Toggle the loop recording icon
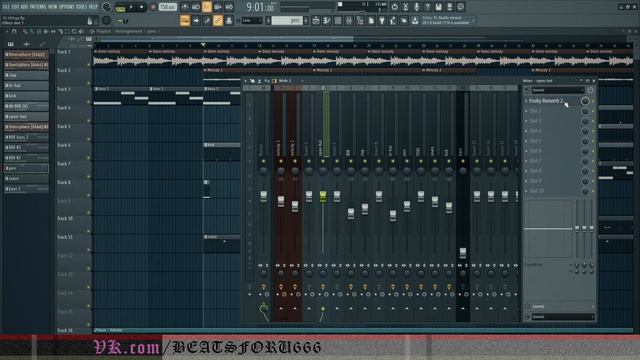Image resolution: width=640 pixels, height=360 pixels. pos(229,7)
